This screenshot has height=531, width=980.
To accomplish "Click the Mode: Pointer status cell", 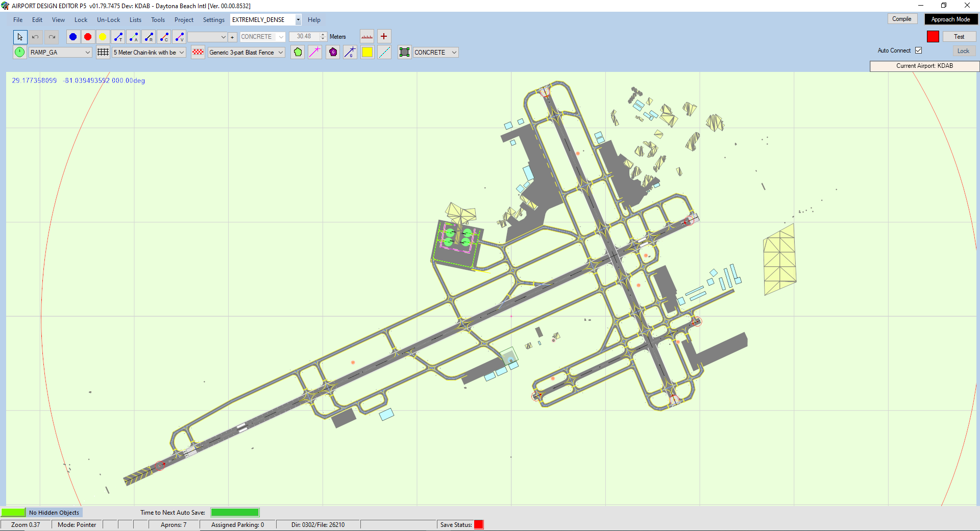I will point(77,525).
